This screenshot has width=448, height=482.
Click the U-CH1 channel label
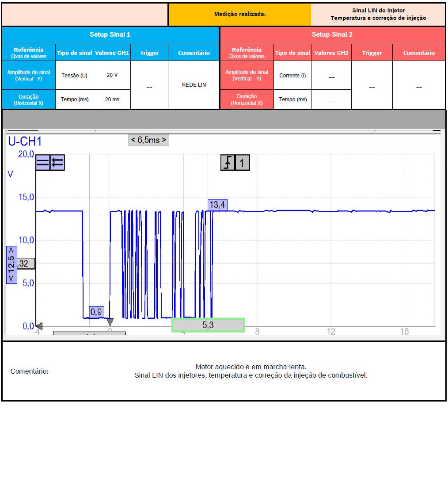[x=25, y=142]
